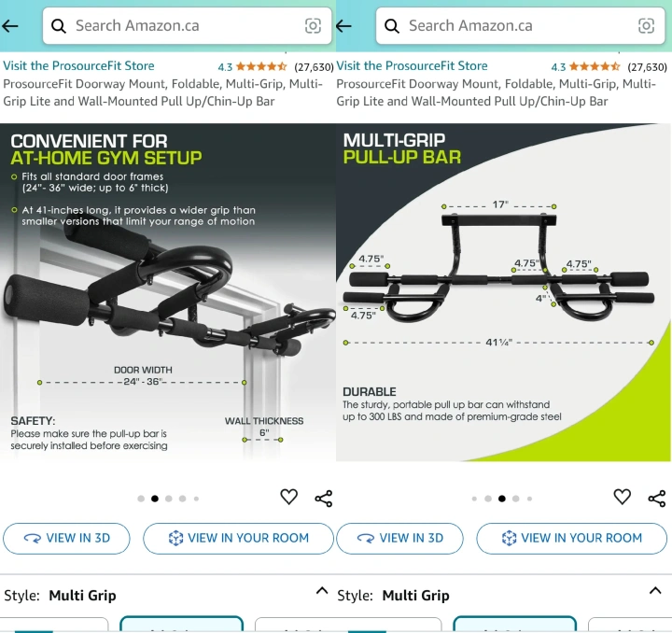Open camera search icon in right search bar

pyautogui.click(x=646, y=26)
